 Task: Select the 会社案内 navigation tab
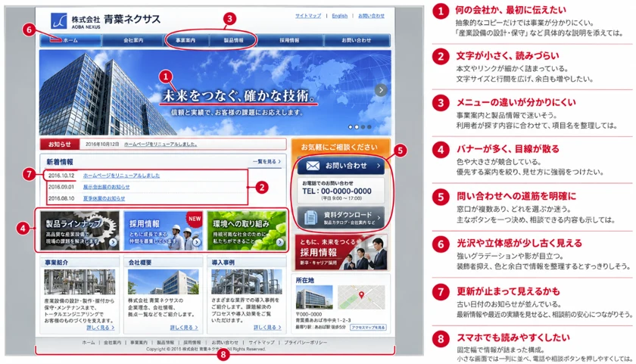coord(133,40)
